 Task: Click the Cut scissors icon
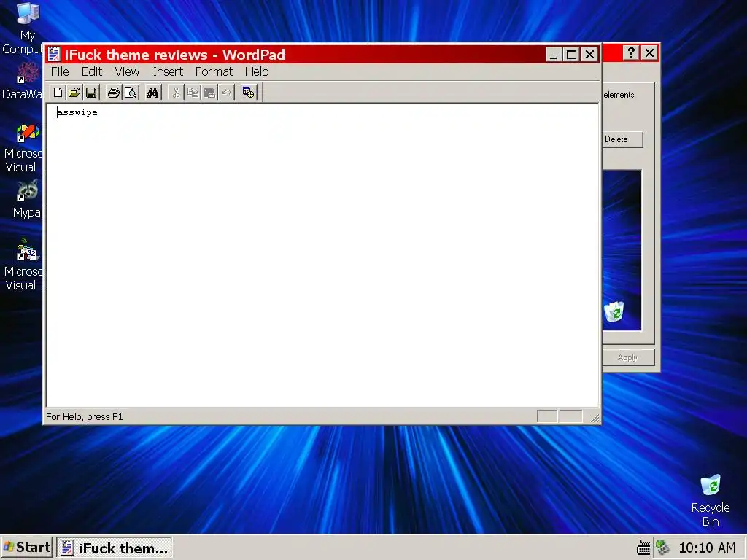(176, 93)
